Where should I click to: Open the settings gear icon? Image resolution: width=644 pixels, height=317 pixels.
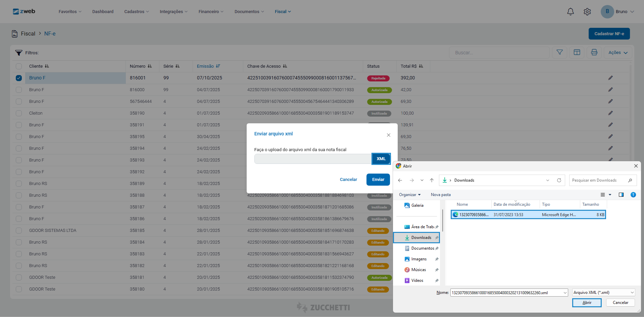587,12
